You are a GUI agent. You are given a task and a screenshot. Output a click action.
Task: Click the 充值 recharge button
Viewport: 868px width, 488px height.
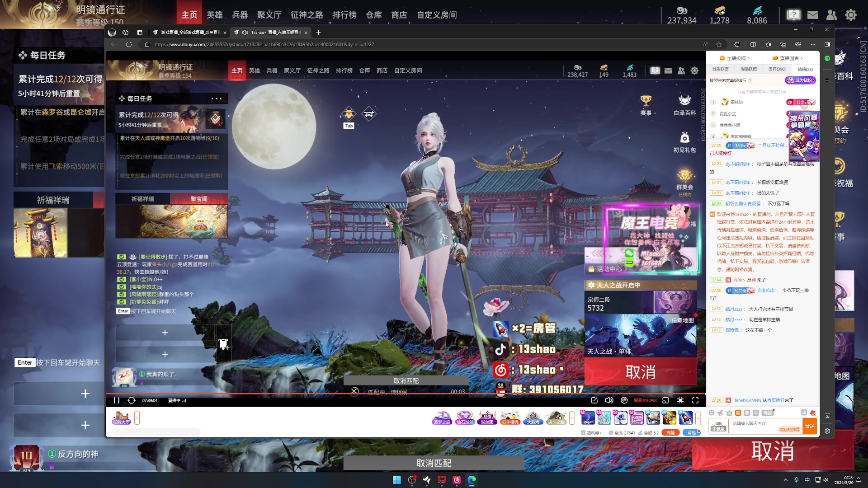pyautogui.click(x=670, y=432)
